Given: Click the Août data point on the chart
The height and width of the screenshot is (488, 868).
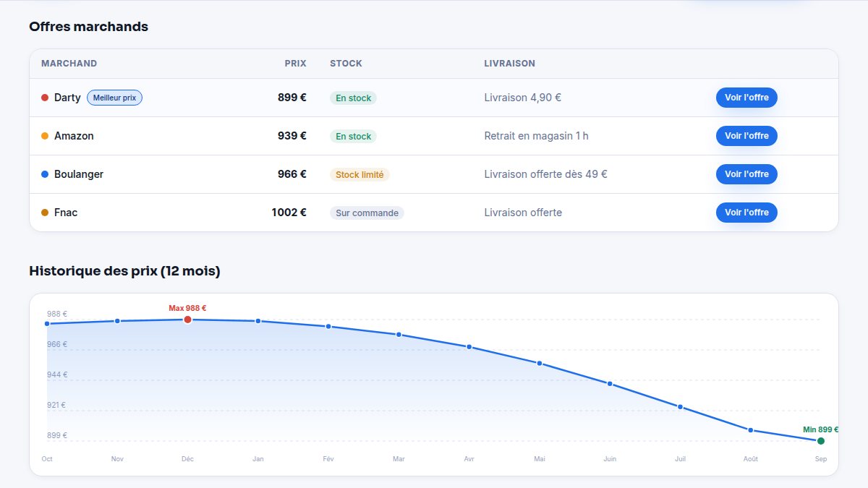Looking at the screenshot, I should click(x=751, y=430).
